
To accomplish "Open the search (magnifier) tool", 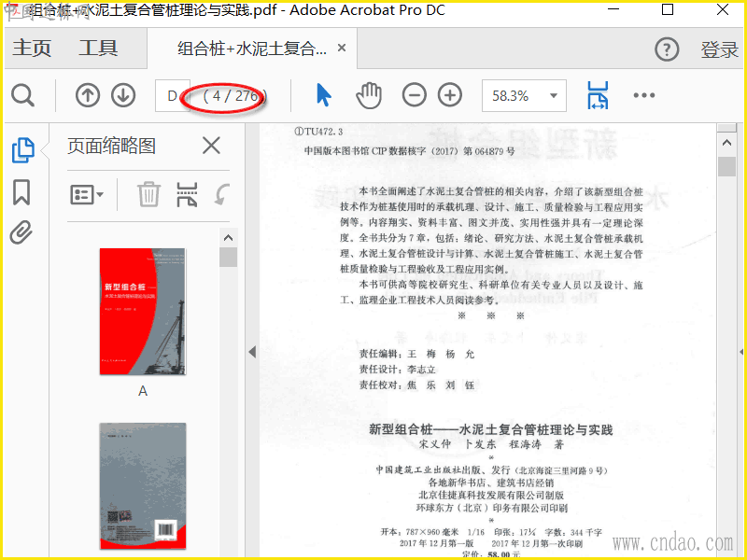I will [22, 96].
